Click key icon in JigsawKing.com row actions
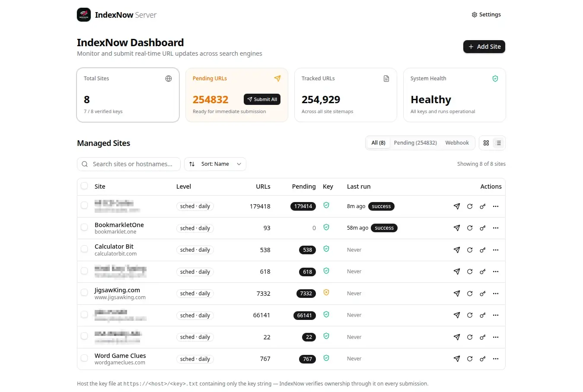Screen dimensions: 583x392 483,294
